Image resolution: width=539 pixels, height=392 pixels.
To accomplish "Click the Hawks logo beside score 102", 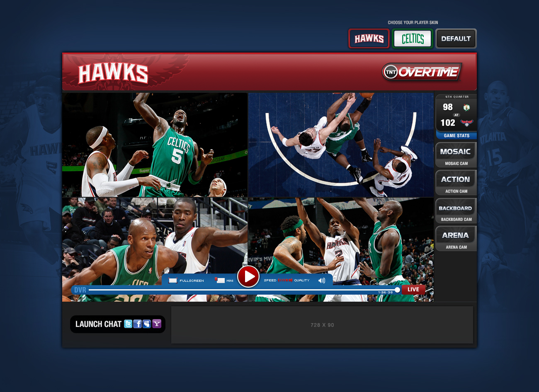I will (467, 123).
